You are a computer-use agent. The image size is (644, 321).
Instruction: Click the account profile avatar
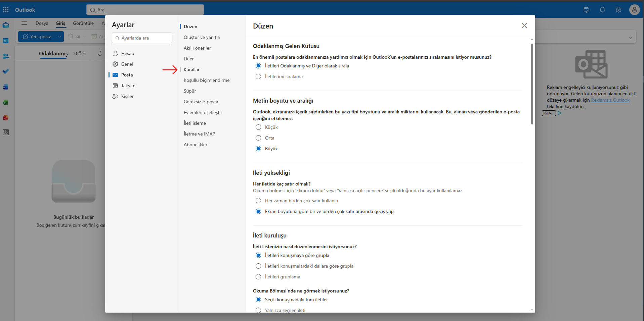click(x=634, y=10)
